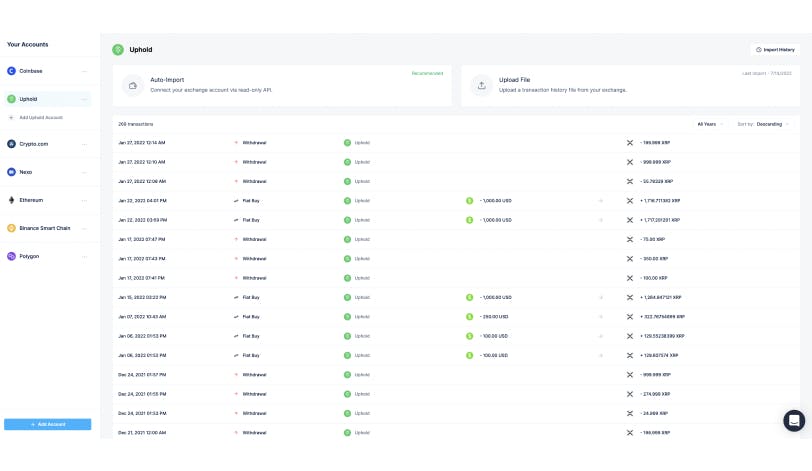
Task: Open the Binance Smart Chain account
Action: pyautogui.click(x=47, y=228)
